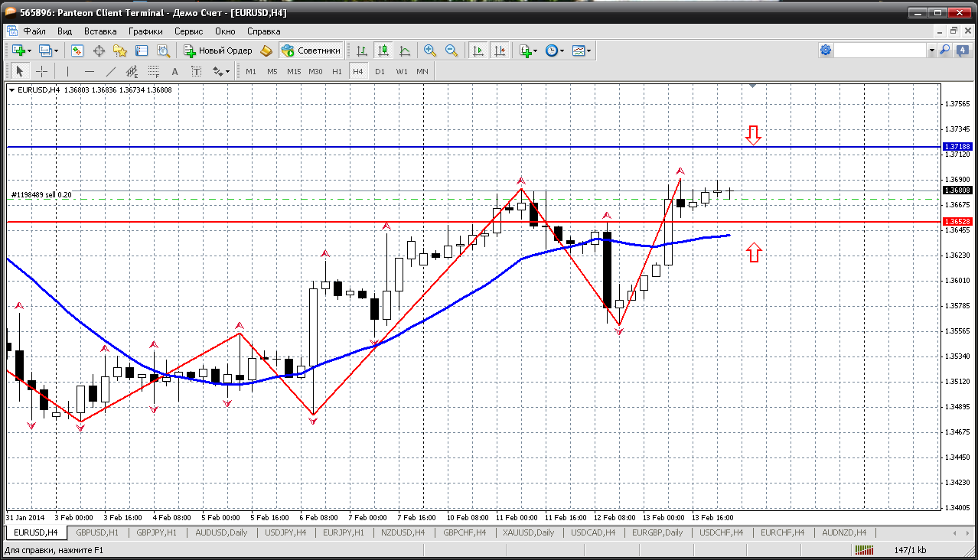Screen dimensions: 978x560
Task: Click the triangle before EURUSD,H4 chart title
Action: click(12, 90)
